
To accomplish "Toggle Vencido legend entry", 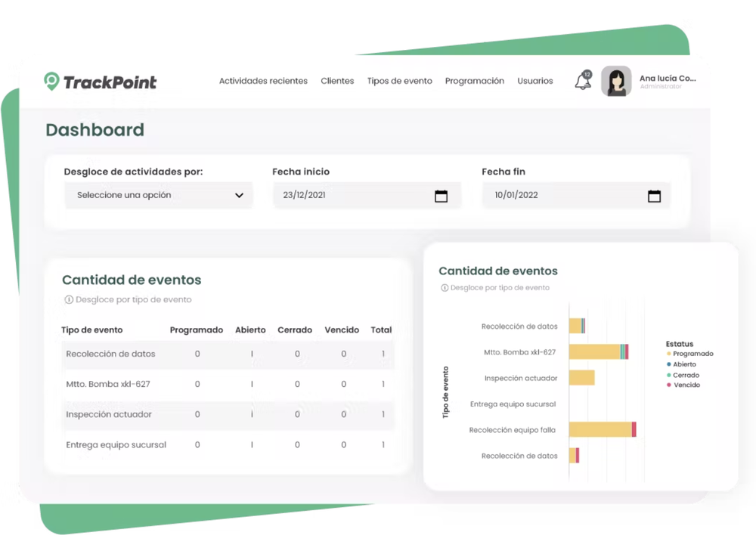I will tap(683, 385).
